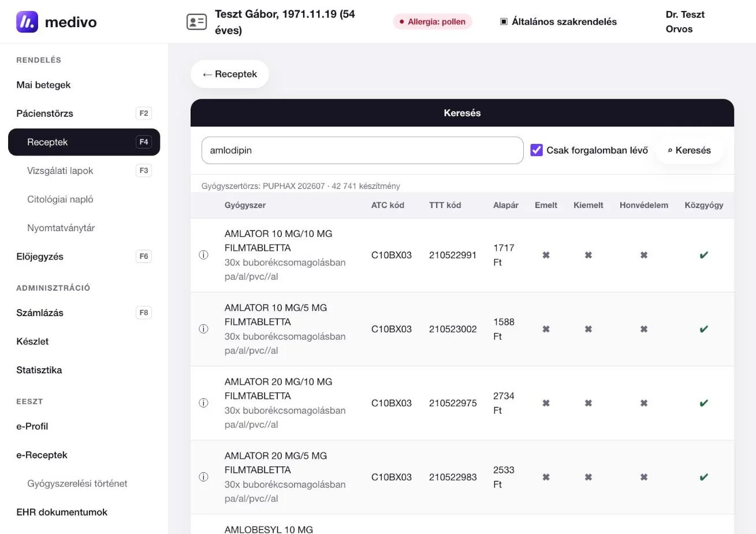The image size is (756, 534).
Task: Click Közgyógy checkmark in TTT 210522975 row
Action: (703, 403)
